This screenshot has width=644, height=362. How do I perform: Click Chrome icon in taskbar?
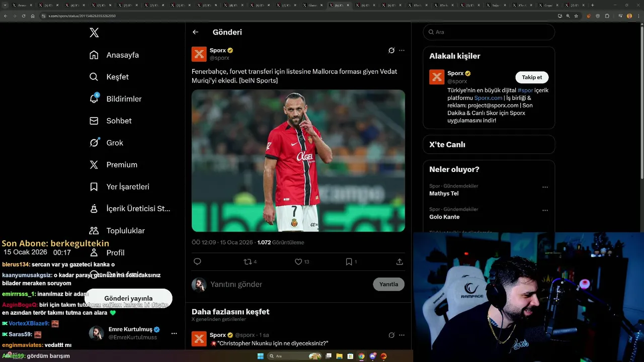[x=361, y=356]
